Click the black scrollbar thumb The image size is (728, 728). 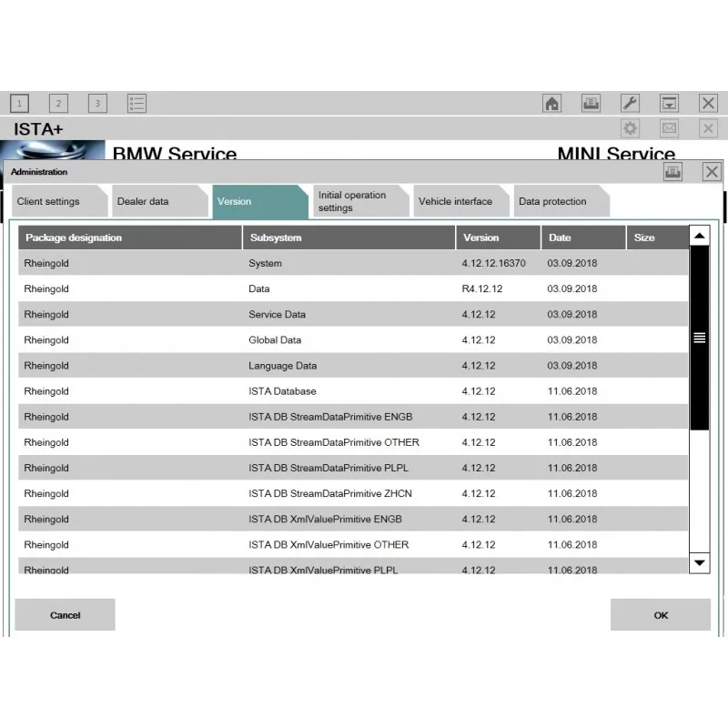[700, 338]
